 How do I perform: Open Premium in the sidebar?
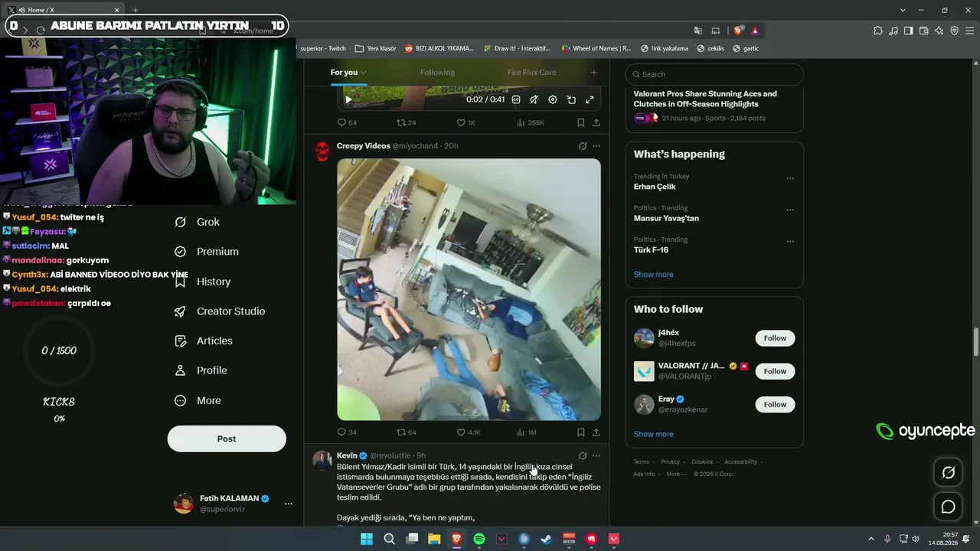coord(207,252)
